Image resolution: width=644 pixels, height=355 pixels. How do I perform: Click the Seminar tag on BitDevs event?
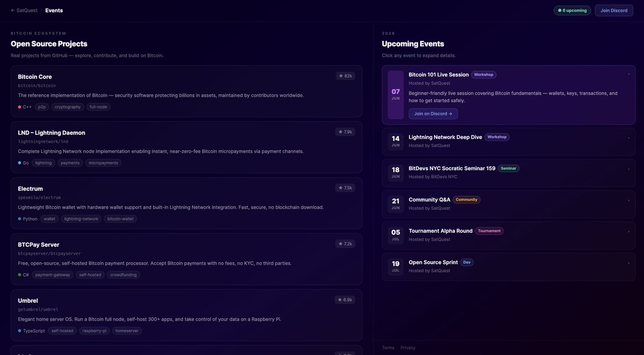point(508,168)
